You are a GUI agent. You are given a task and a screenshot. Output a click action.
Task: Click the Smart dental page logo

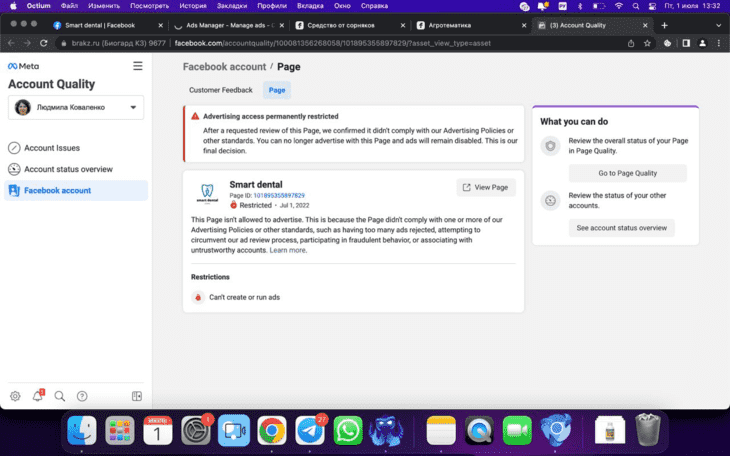click(x=207, y=193)
